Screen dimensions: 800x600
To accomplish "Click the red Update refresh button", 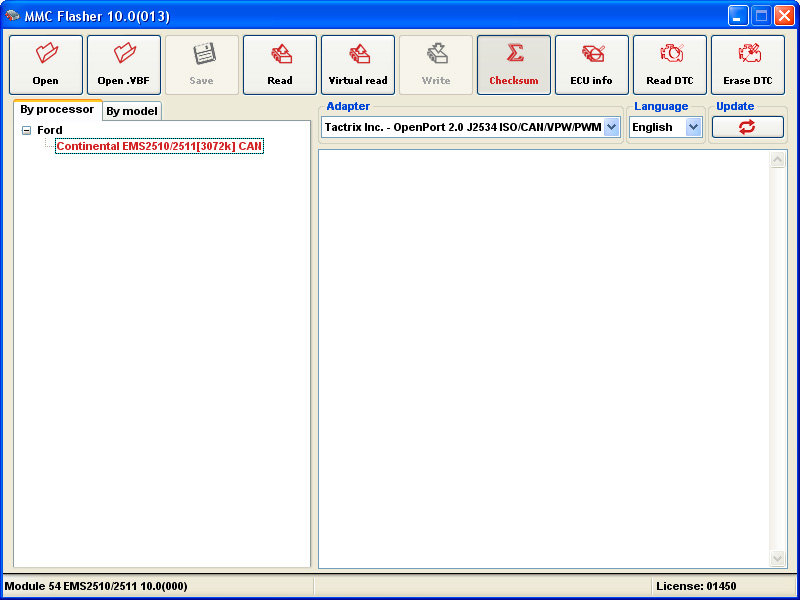I will 747,127.
